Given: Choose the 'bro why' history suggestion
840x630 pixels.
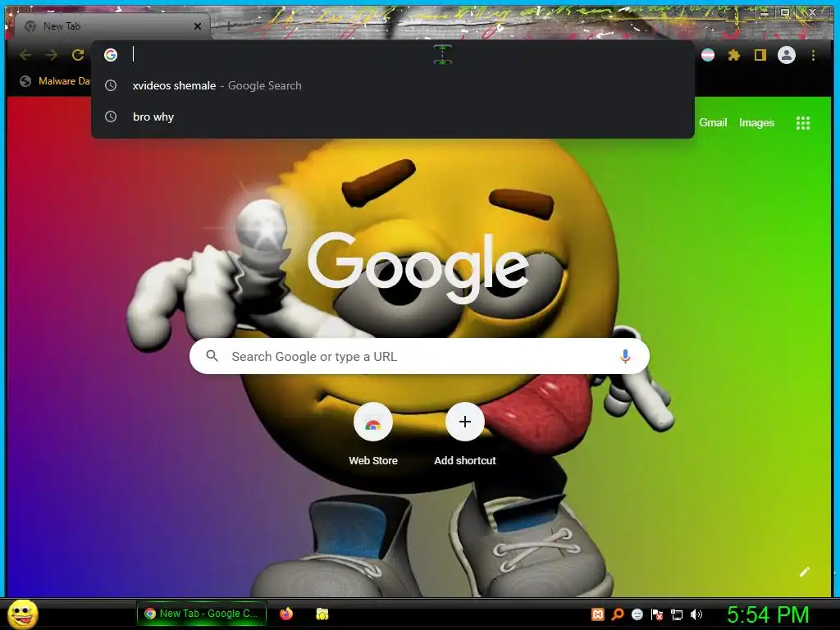Looking at the screenshot, I should [x=393, y=116].
